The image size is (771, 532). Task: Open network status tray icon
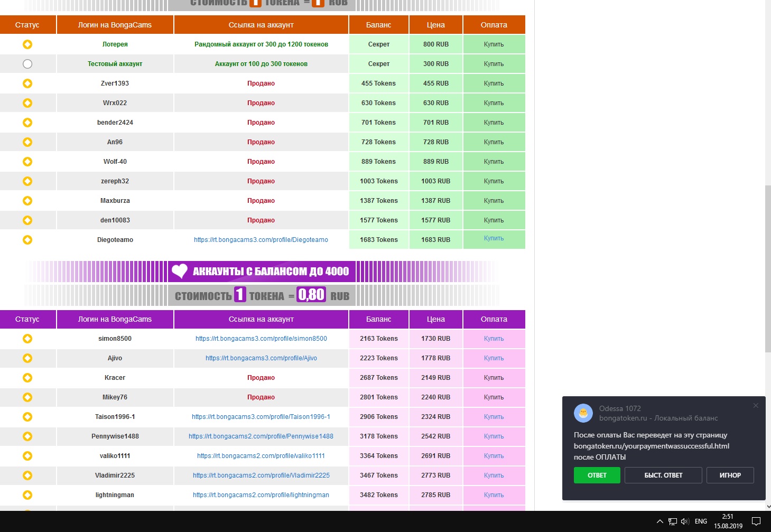672,521
